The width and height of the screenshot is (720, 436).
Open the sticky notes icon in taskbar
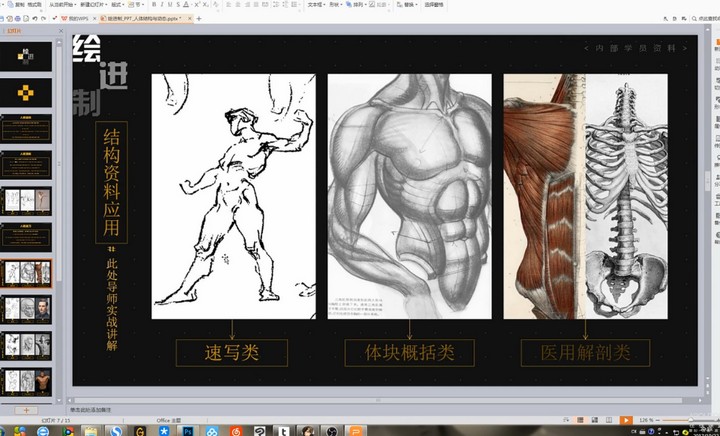(91, 431)
